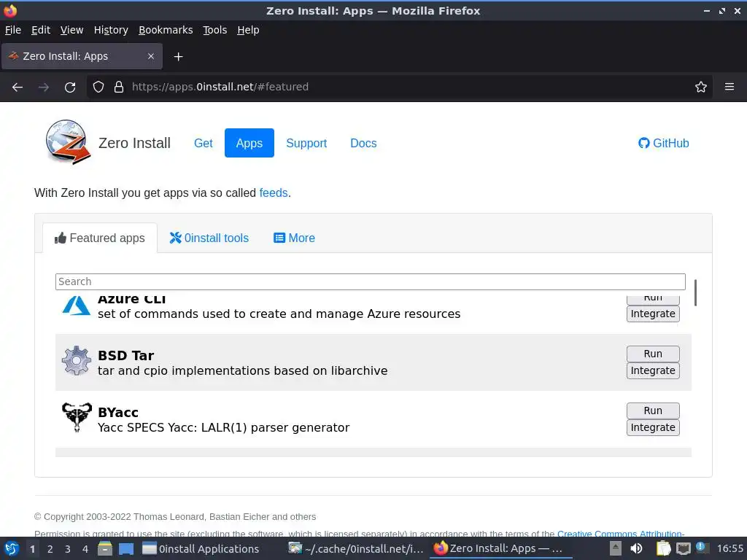747x560 pixels.
Task: Click the notification tray icon
Action: (x=702, y=548)
